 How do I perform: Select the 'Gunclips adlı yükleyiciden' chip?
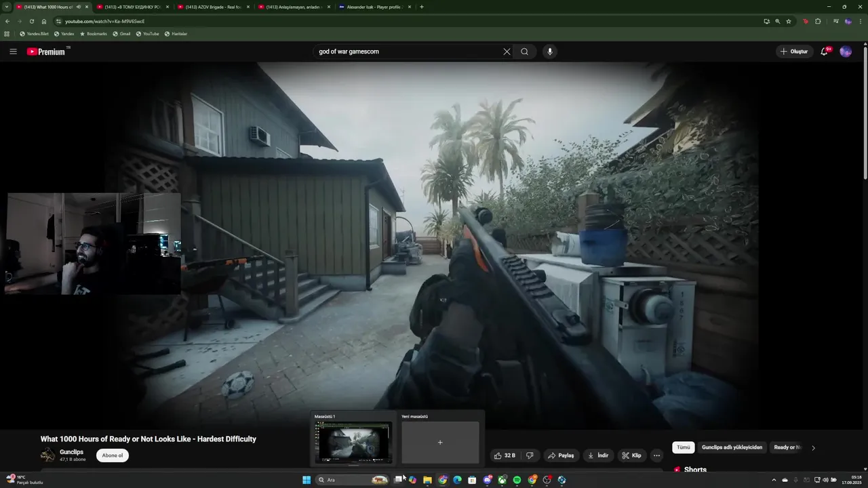click(732, 447)
